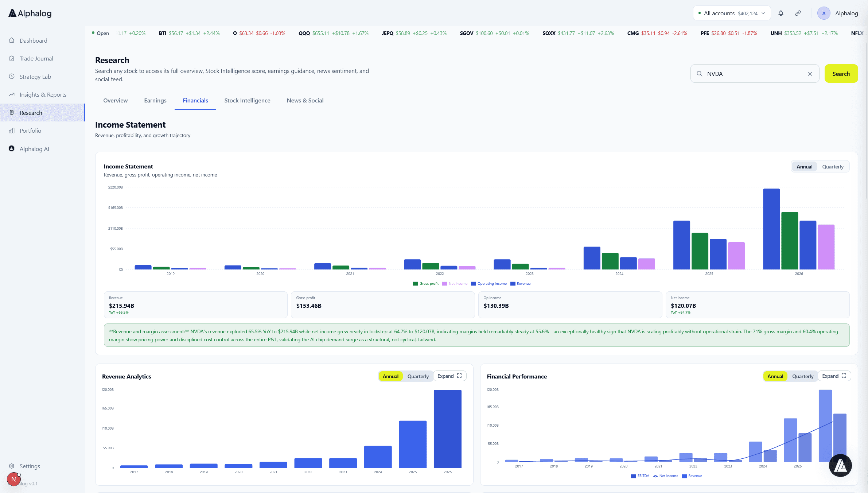Select Quarterly in Financial Performance
Screen dimensions: 868x493
click(x=803, y=376)
